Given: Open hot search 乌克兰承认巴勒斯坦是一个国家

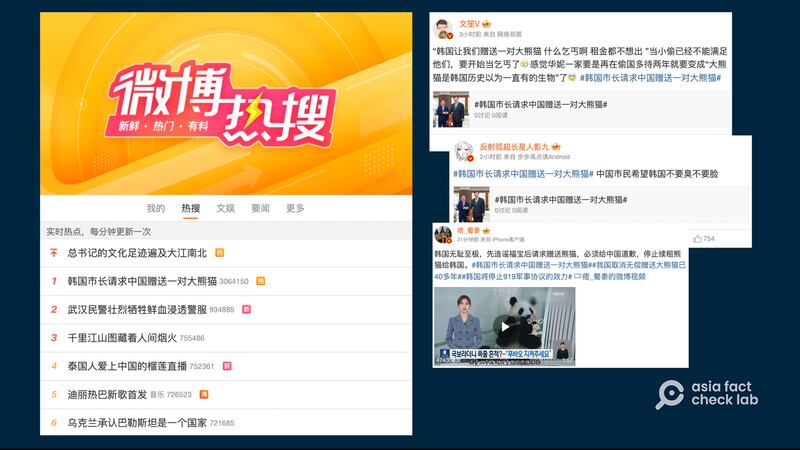Looking at the screenshot, I should pyautogui.click(x=137, y=422).
